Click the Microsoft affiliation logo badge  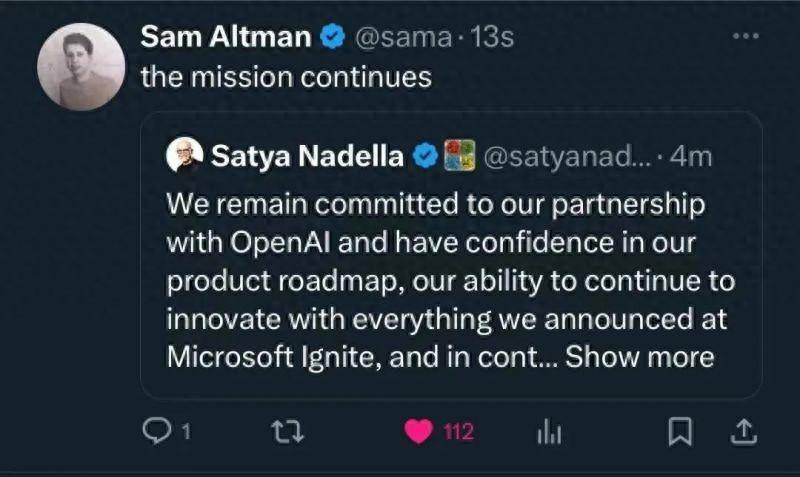point(458,155)
